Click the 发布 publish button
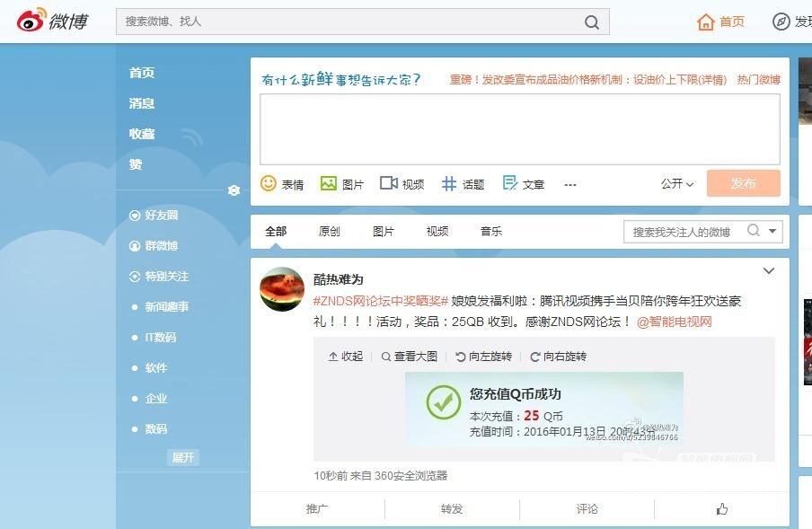The height and width of the screenshot is (529, 812). point(743,183)
